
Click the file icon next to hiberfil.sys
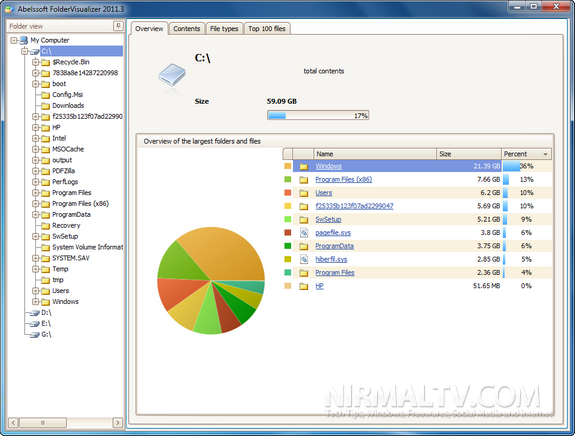click(304, 259)
